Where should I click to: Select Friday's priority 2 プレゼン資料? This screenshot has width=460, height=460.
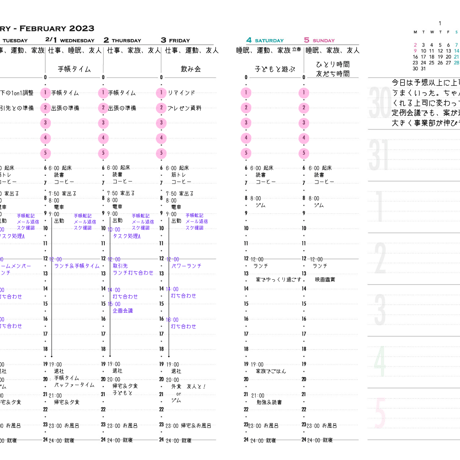[x=184, y=108]
